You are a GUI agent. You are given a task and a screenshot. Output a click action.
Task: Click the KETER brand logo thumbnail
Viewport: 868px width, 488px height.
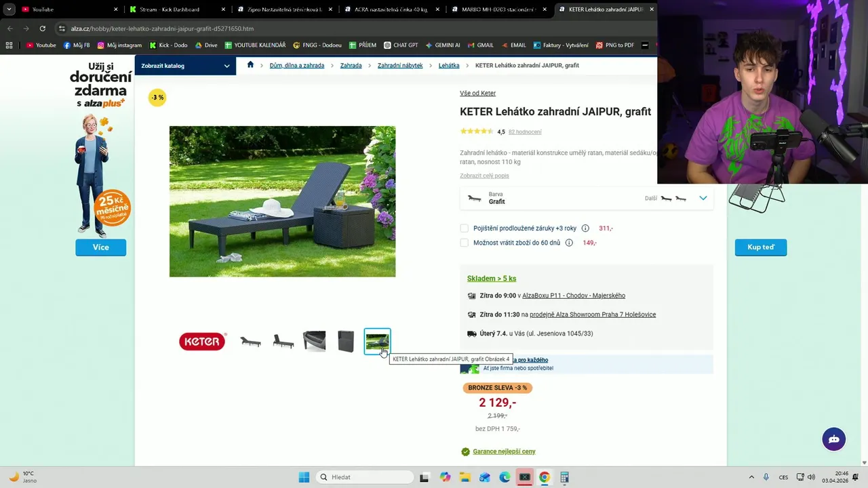(x=202, y=342)
